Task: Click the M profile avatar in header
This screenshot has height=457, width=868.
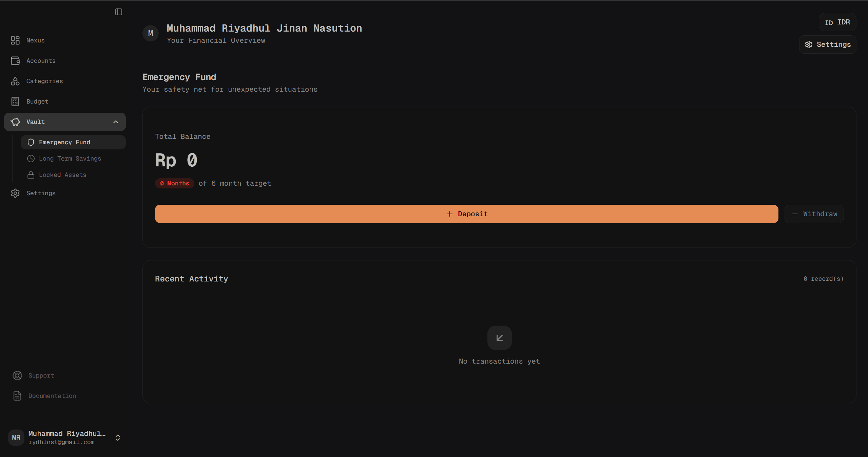Action: tap(151, 33)
